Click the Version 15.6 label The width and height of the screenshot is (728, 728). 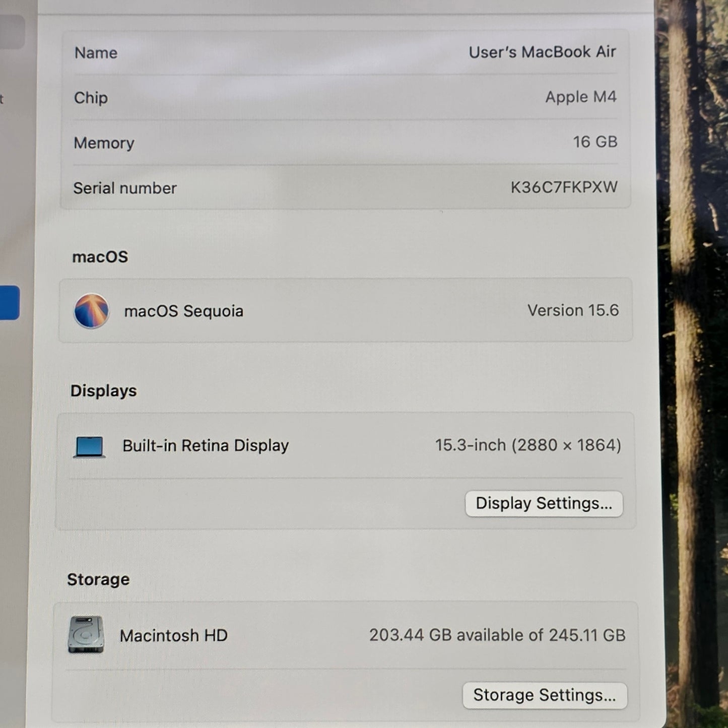(x=573, y=310)
